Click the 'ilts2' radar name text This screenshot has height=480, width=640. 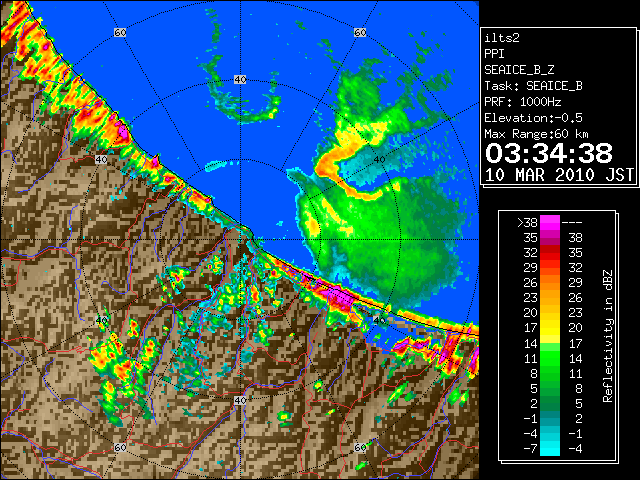pyautogui.click(x=502, y=38)
